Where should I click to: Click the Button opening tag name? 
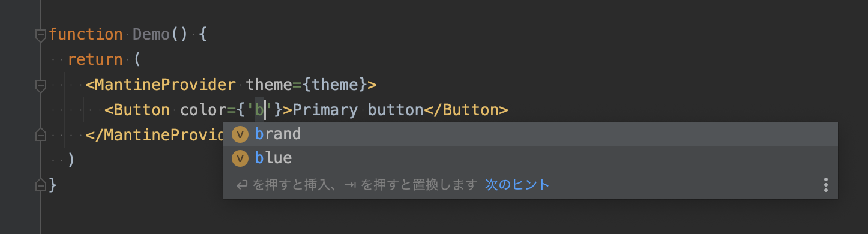(x=142, y=110)
